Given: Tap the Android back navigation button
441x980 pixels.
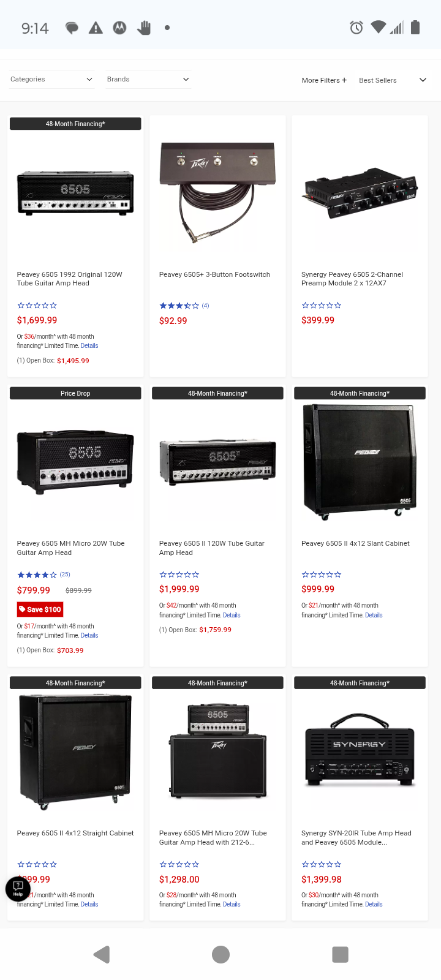Looking at the screenshot, I should click(x=102, y=954).
